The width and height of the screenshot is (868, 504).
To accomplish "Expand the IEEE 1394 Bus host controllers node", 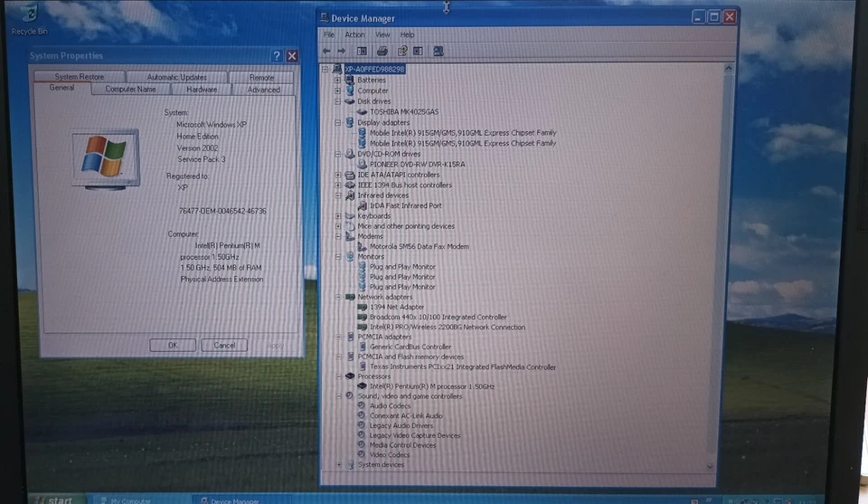I will point(337,185).
